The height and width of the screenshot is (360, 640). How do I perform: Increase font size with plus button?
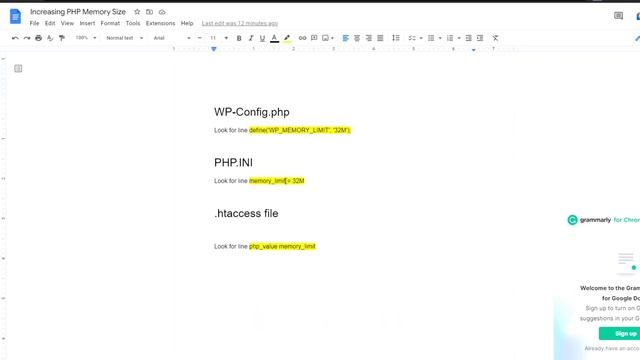pos(226,38)
